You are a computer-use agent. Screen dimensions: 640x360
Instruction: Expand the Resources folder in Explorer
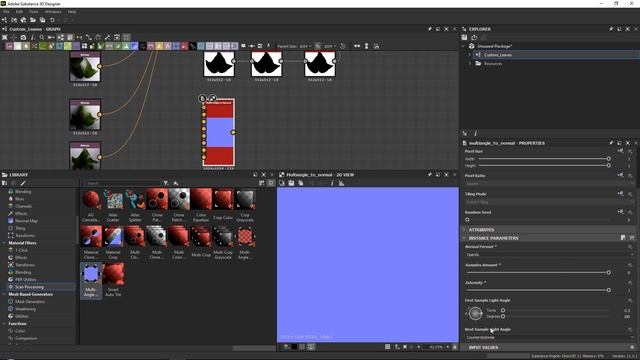pyautogui.click(x=470, y=63)
